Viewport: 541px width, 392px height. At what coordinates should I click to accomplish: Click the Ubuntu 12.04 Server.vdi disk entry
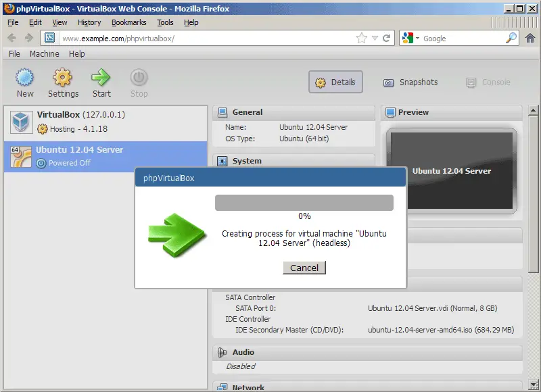click(432, 308)
